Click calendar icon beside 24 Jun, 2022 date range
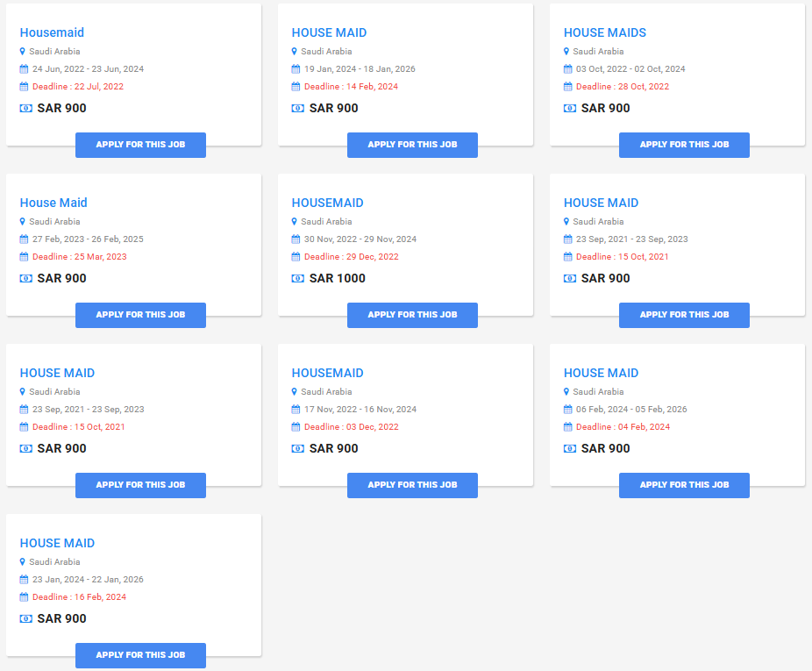The width and height of the screenshot is (812, 671). pyautogui.click(x=25, y=69)
